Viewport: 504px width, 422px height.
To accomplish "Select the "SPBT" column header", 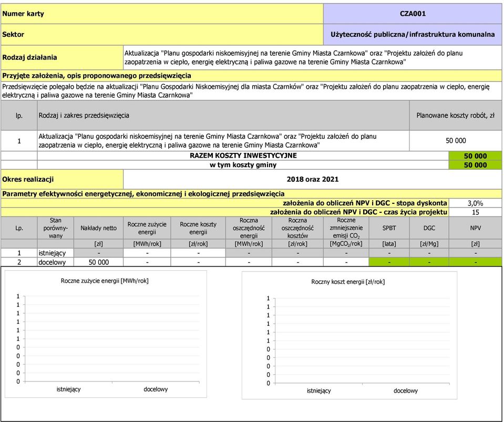I will point(389,228).
